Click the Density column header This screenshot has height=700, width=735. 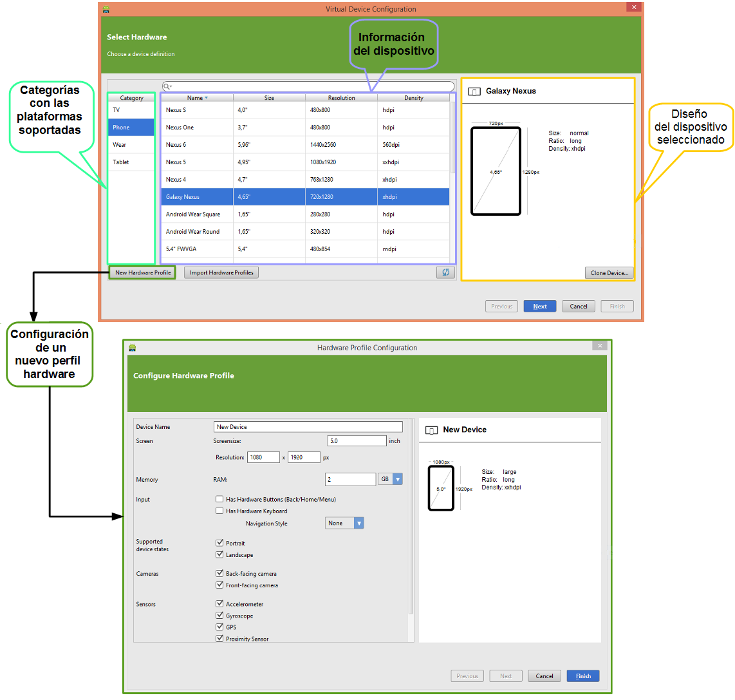[x=413, y=98]
